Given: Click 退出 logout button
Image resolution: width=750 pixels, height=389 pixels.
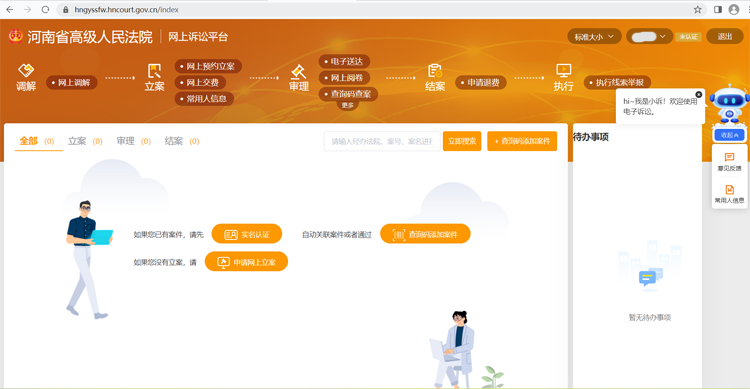Looking at the screenshot, I should click(x=725, y=36).
